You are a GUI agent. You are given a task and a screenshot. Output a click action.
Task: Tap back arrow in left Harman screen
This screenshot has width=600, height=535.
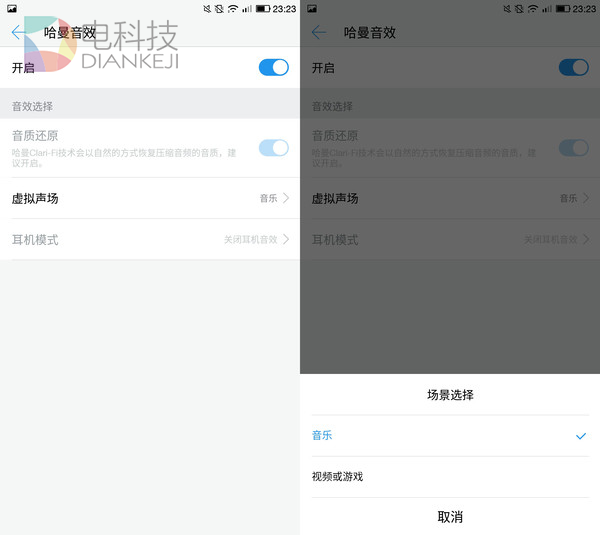coord(18,33)
